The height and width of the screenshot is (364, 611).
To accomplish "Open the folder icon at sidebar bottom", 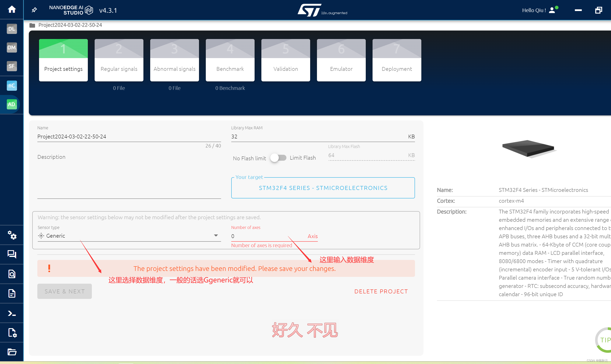I will [x=11, y=352].
